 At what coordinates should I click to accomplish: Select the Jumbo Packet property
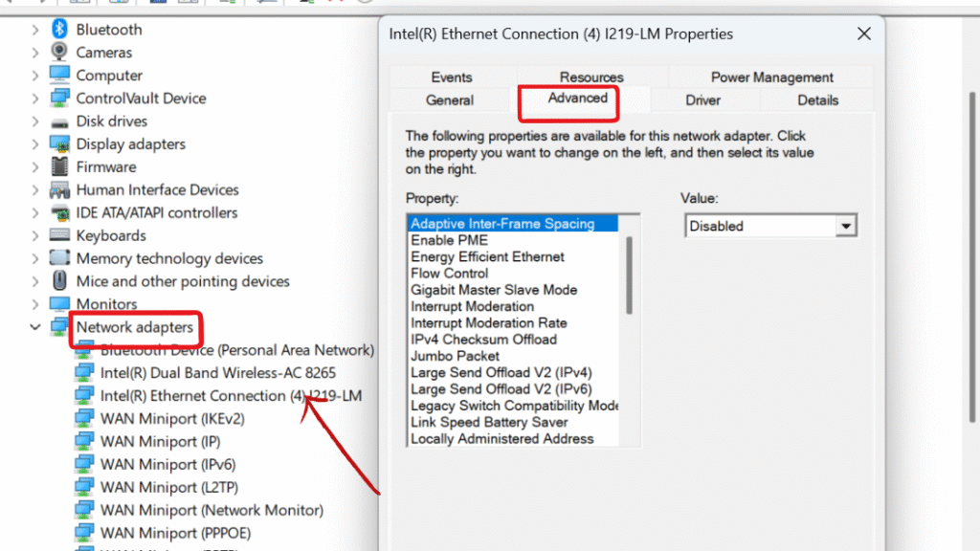click(513, 356)
